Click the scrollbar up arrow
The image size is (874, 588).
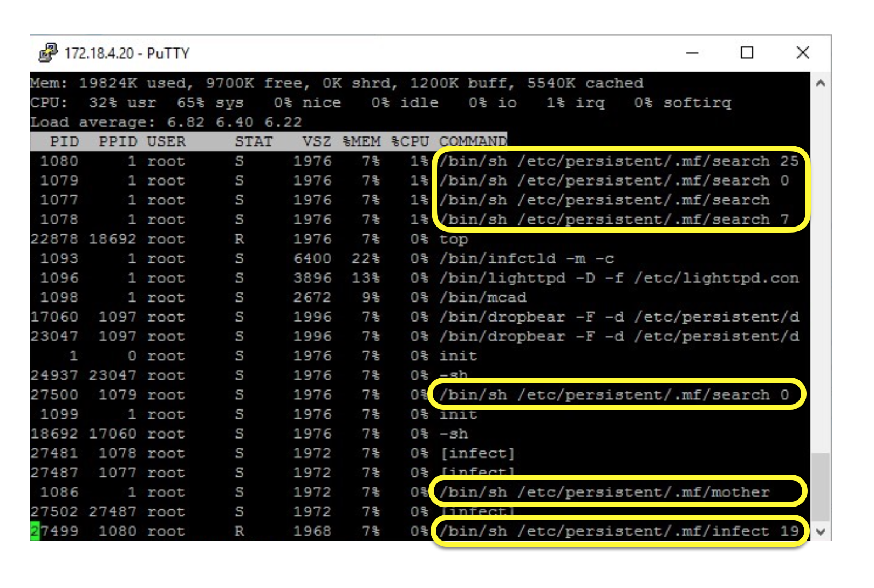pos(821,83)
